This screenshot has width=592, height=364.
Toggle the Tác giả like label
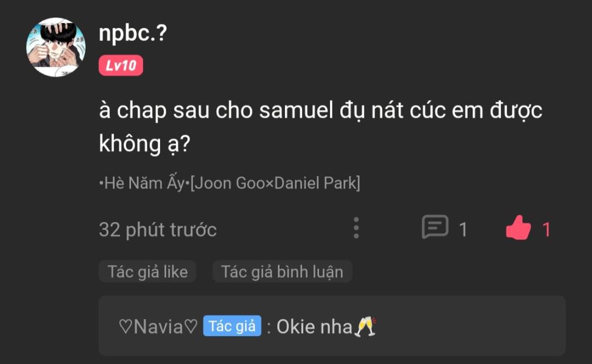[x=147, y=272]
